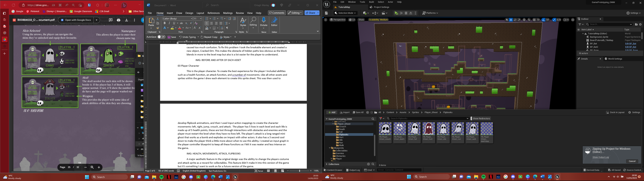The image size is (644, 181).
Task: Open Editing mode dropdown in Word header
Action: tap(295, 13)
